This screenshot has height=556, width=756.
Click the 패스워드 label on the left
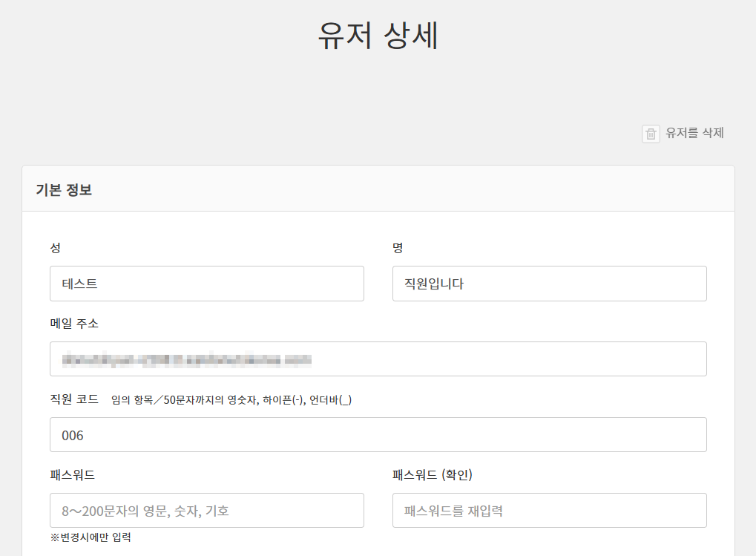[72, 475]
